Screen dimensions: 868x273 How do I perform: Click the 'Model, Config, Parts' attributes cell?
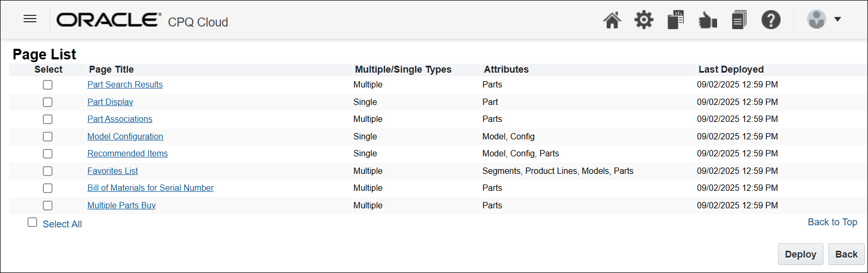[x=521, y=154]
